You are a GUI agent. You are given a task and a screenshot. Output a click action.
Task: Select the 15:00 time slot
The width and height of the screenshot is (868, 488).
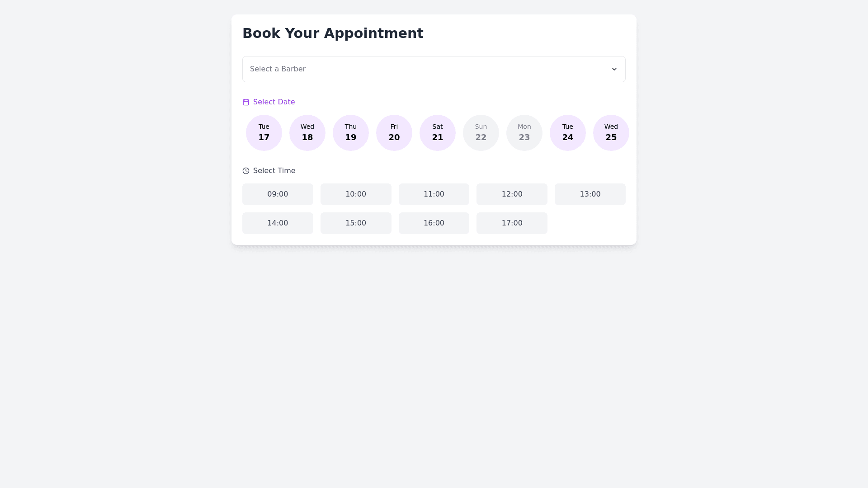[x=356, y=223]
